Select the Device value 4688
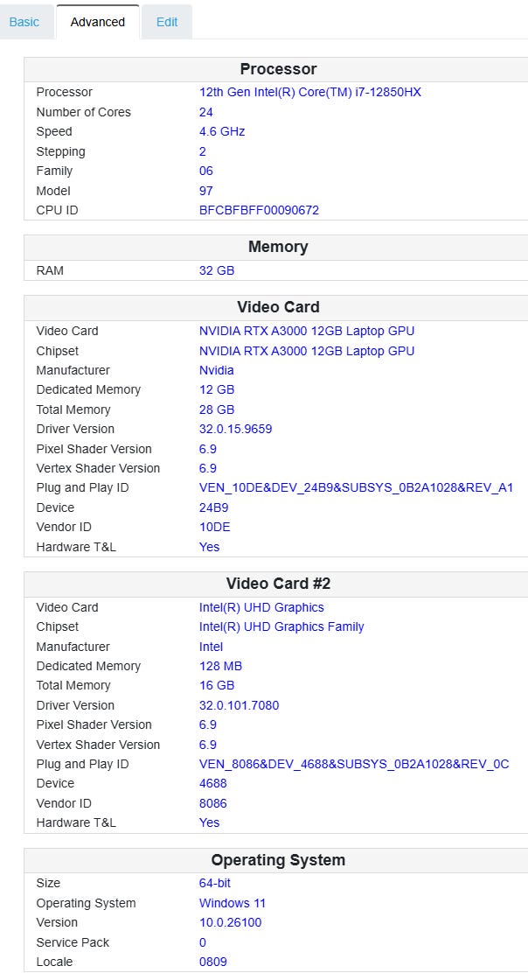Viewport: 528px width, 980px height. point(212,783)
